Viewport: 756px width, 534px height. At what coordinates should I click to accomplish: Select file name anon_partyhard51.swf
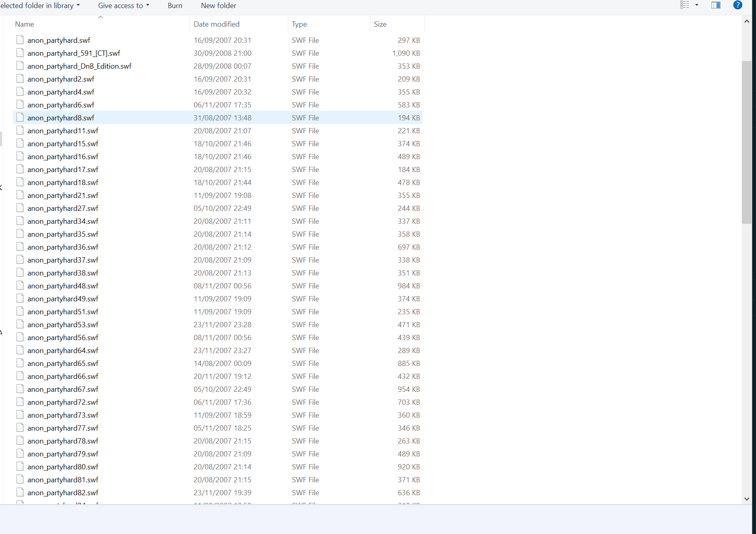[63, 312]
